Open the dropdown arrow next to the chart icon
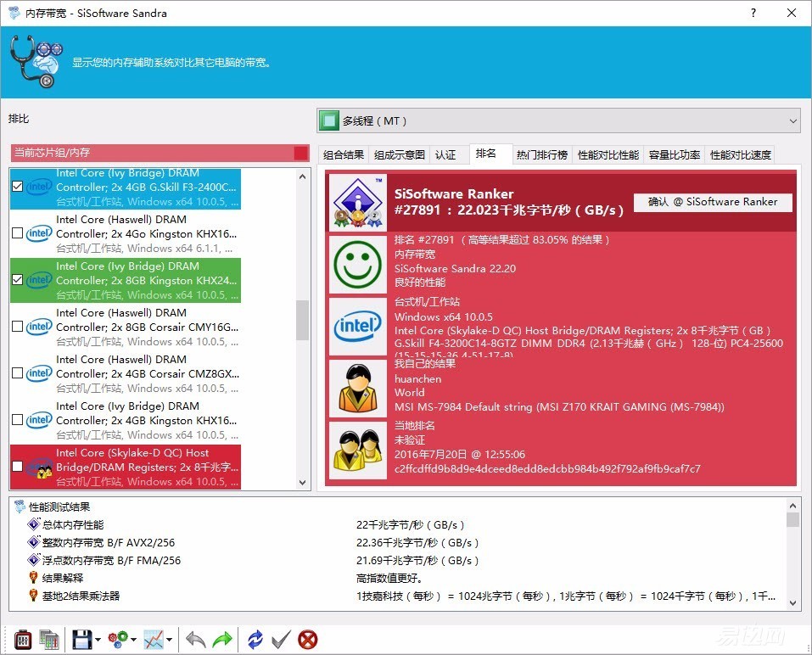Screen dimensions: 812x655 tap(170, 640)
